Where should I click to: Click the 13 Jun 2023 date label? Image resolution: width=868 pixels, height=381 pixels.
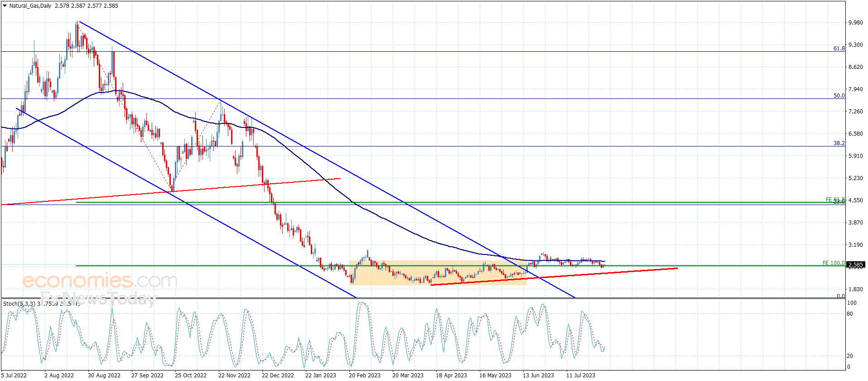(538, 376)
